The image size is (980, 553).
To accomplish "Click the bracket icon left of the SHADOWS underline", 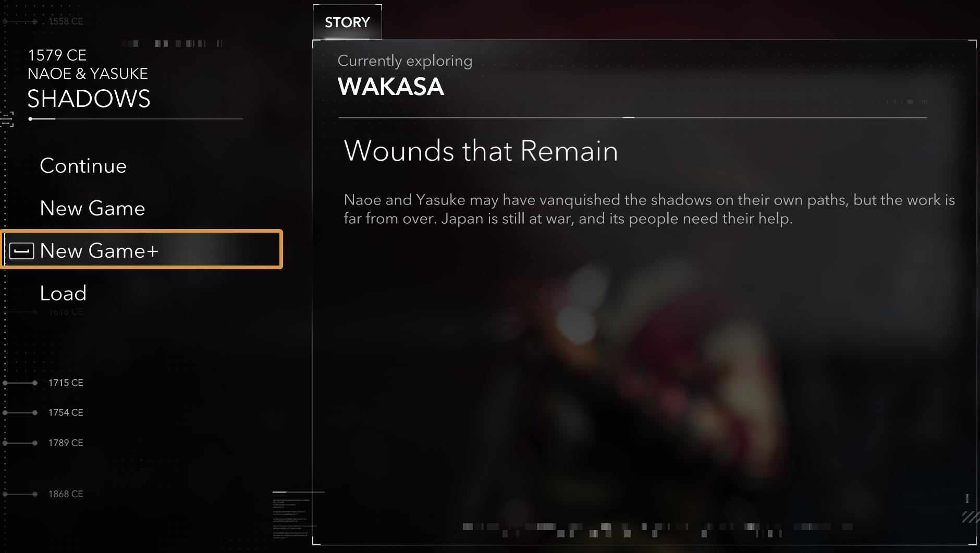I will point(7,119).
